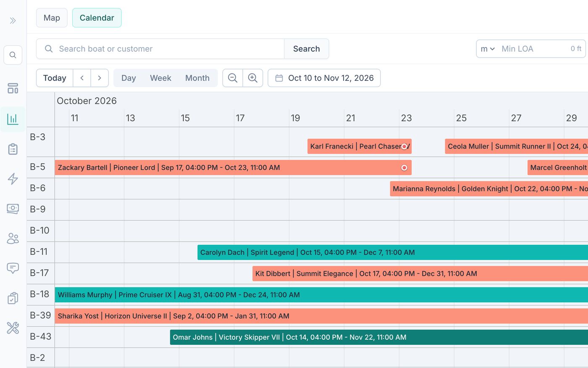Open the customers people icon in sidebar
This screenshot has height=368, width=588.
pos(13,238)
